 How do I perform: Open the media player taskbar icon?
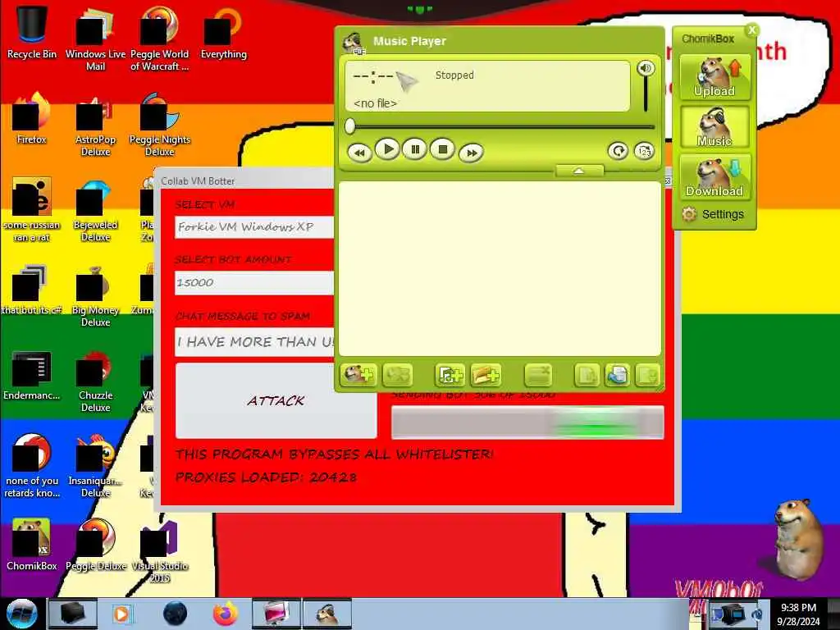click(121, 614)
